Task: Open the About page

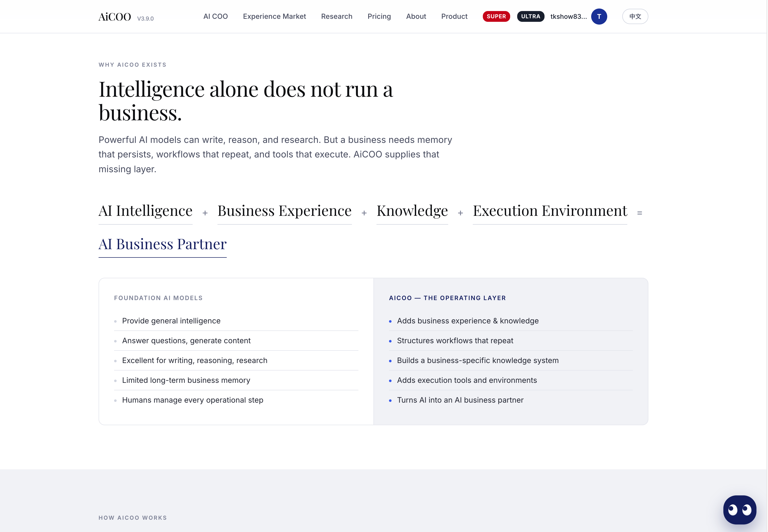Action: [416, 16]
